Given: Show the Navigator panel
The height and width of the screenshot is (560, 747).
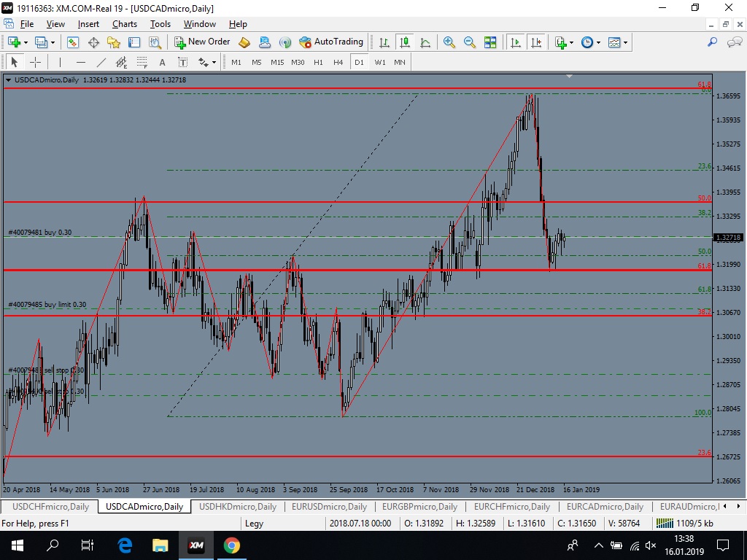Looking at the screenshot, I should 114,42.
